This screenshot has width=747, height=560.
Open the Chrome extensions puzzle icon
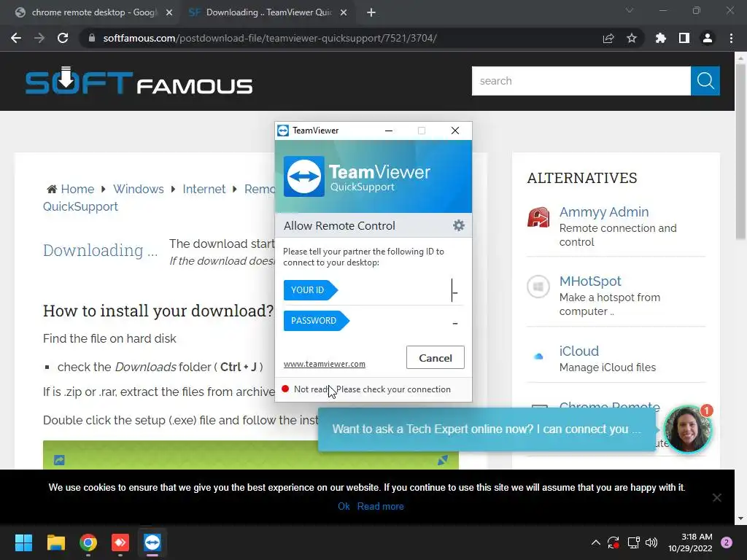tap(660, 38)
